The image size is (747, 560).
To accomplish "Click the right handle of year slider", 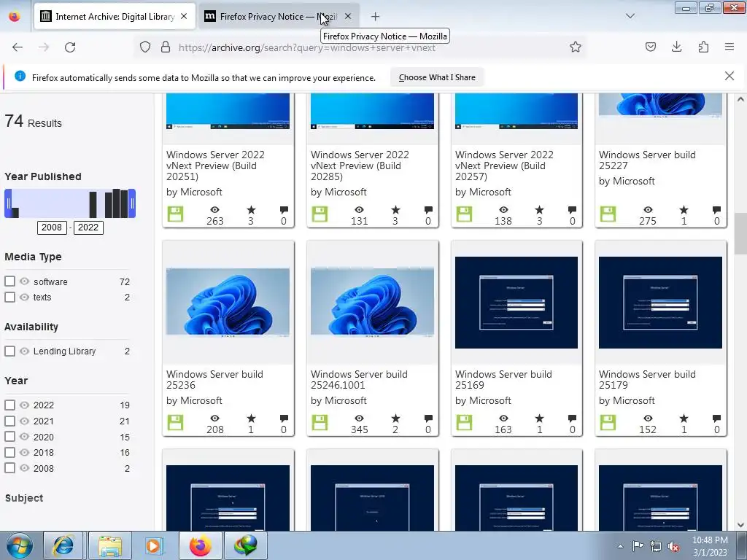I will coord(133,203).
